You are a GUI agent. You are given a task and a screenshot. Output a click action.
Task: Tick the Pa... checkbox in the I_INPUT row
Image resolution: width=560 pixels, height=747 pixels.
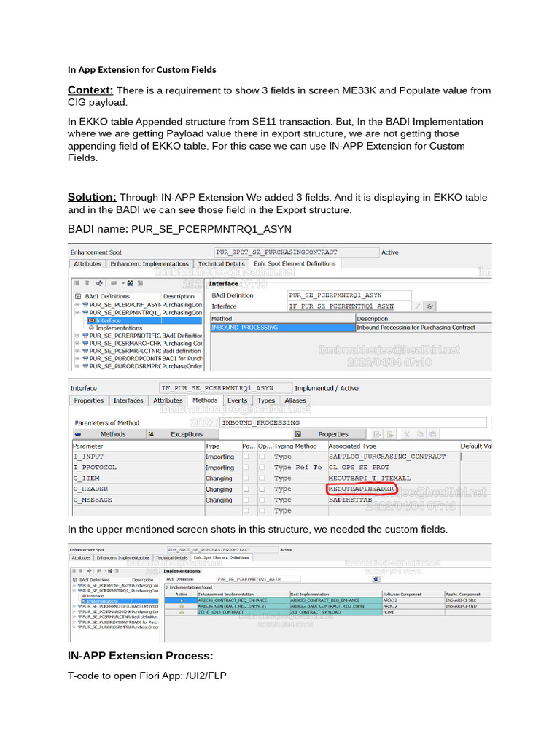click(x=246, y=457)
